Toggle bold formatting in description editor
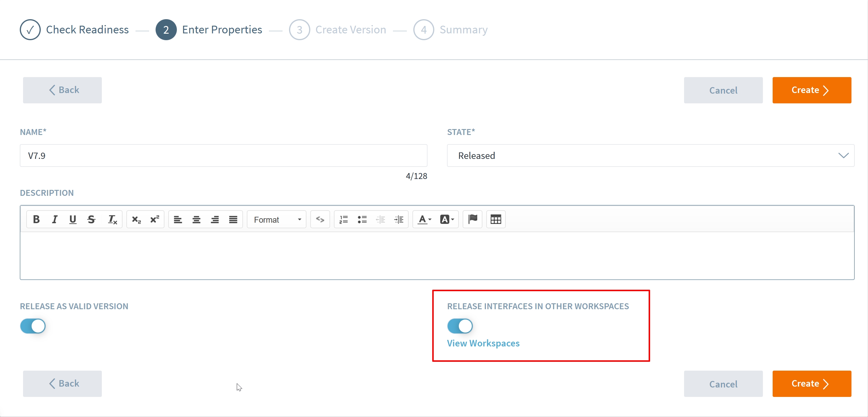Screen dimensions: 868x417 (x=36, y=219)
